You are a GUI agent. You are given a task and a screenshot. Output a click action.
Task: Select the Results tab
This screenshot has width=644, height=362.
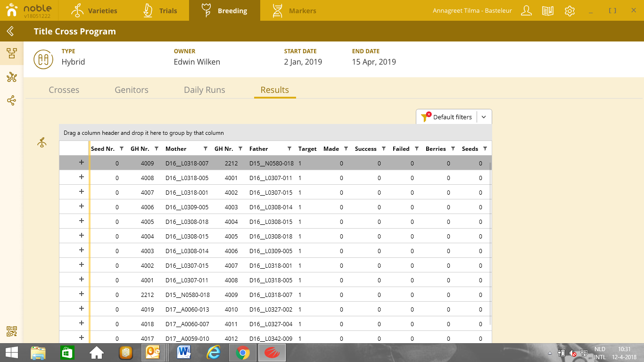[275, 90]
